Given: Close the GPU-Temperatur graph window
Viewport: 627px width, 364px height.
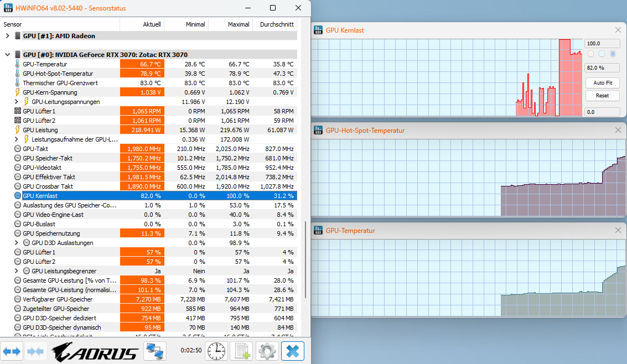Looking at the screenshot, I should (x=618, y=230).
